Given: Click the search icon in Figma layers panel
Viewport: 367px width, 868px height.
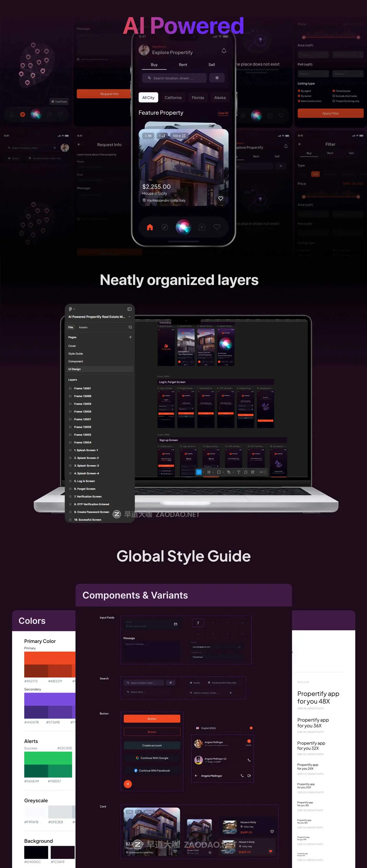Looking at the screenshot, I should coord(130,327).
